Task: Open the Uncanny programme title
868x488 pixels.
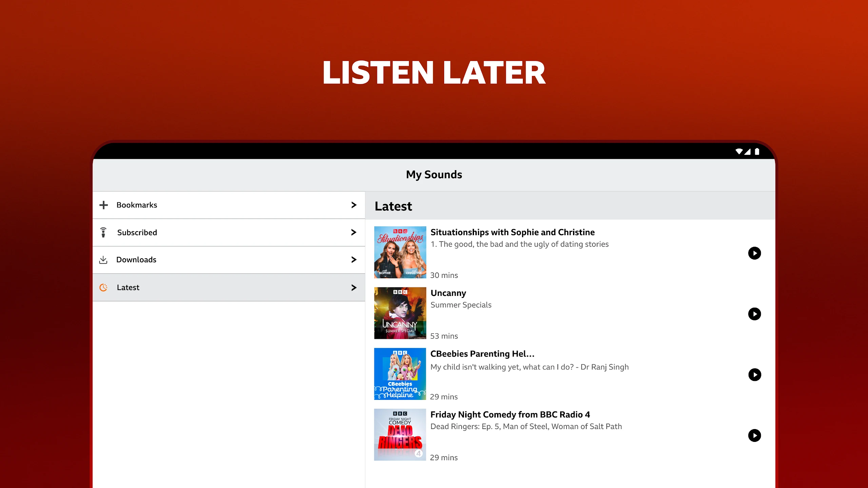Action: (x=448, y=293)
